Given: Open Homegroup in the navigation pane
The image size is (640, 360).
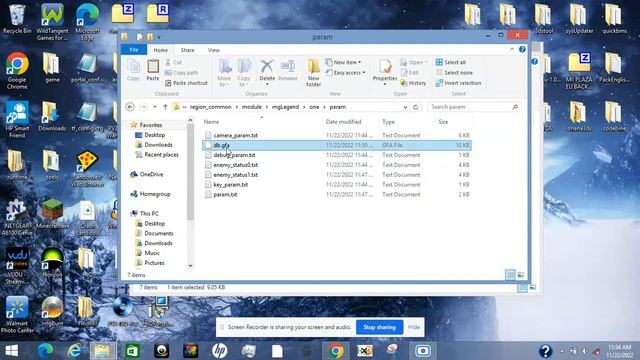Looking at the screenshot, I should 150,194.
